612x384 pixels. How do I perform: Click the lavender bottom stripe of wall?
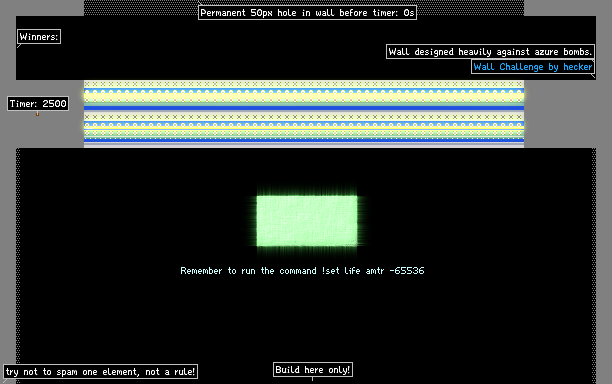(x=304, y=145)
